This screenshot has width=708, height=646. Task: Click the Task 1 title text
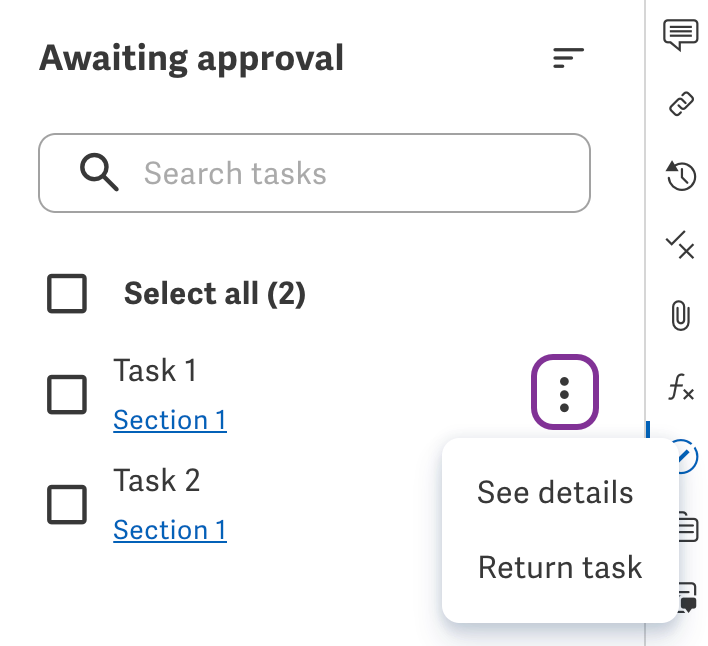[155, 371]
